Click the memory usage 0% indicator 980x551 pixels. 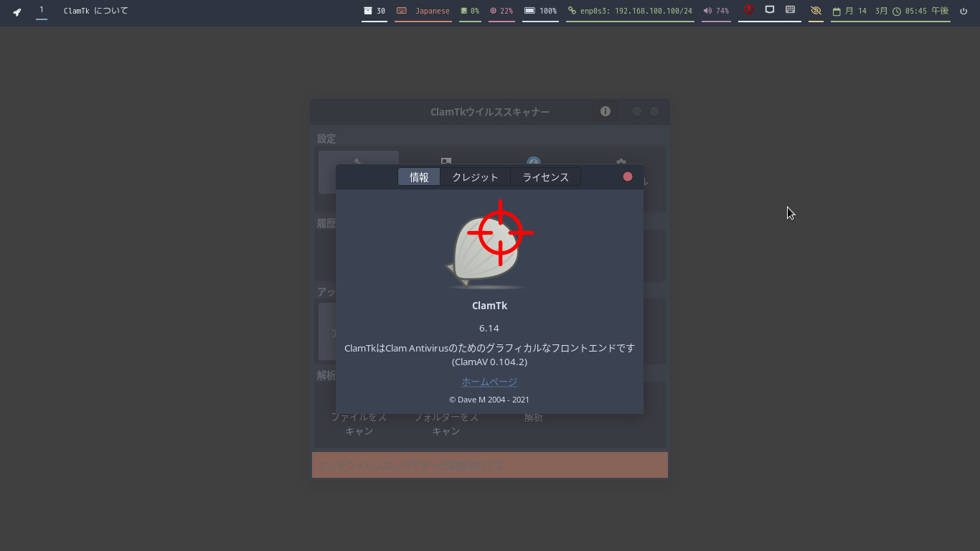pos(470,11)
